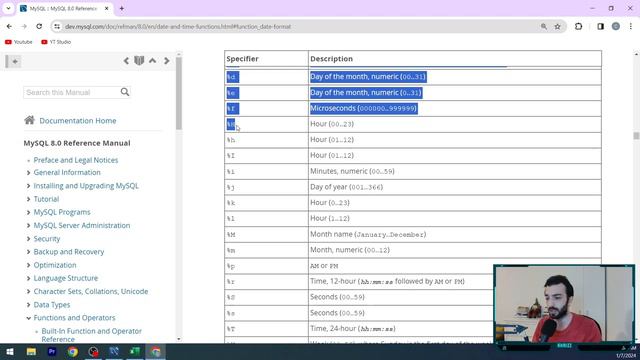Screen dimensions: 640x360
Task: Open MySQL 8.0 Reference Manual heading link
Action: pyautogui.click(x=77, y=143)
